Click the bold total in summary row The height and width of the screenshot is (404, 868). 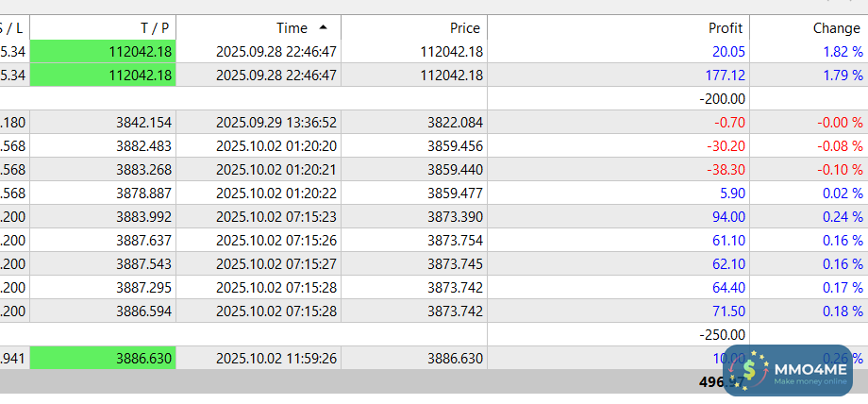click(715, 382)
